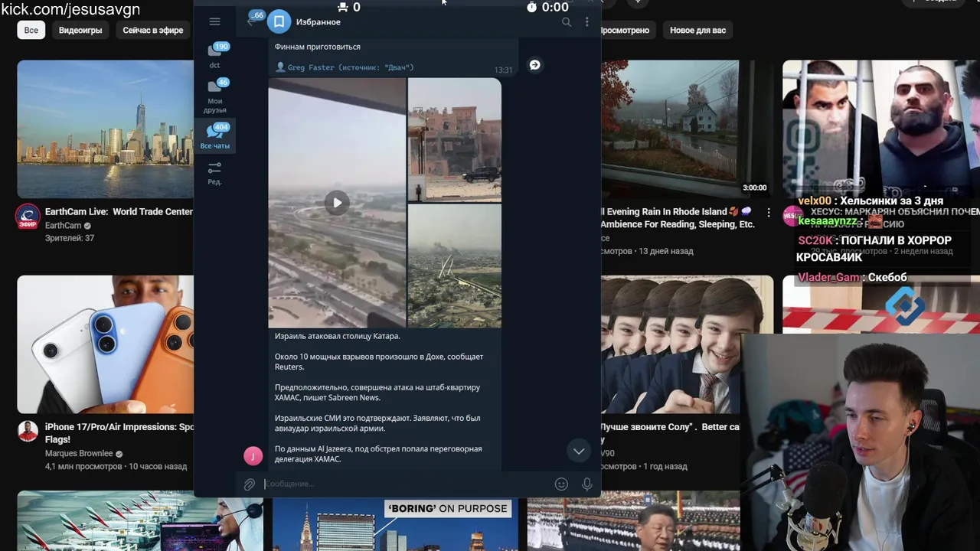Open three-dot options menu in Telegram header

[587, 22]
